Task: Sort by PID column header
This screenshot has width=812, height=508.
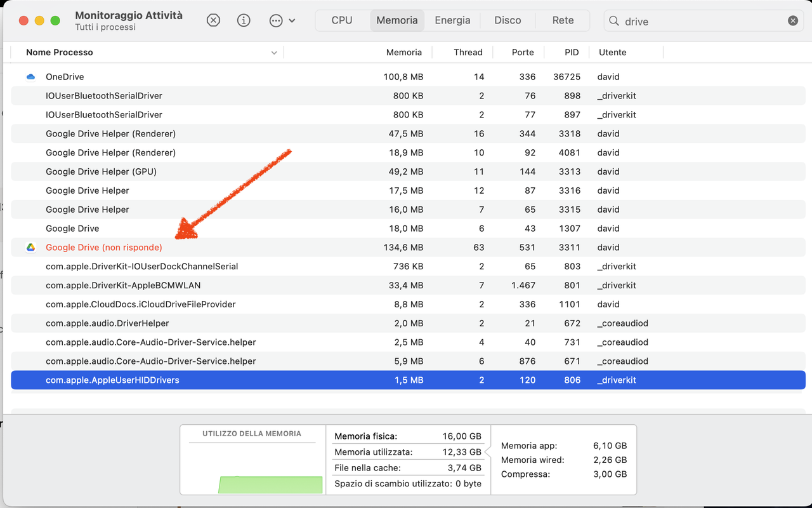Action: click(572, 52)
